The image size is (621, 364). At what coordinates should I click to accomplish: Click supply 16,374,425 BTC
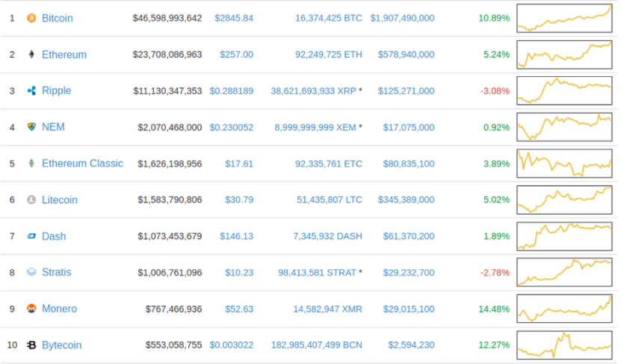(329, 18)
